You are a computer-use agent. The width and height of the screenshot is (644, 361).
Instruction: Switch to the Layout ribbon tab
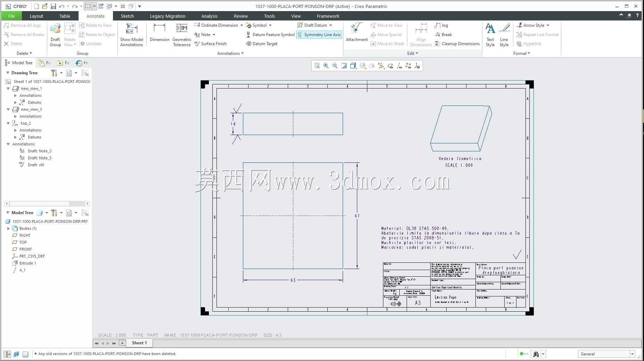pos(36,16)
